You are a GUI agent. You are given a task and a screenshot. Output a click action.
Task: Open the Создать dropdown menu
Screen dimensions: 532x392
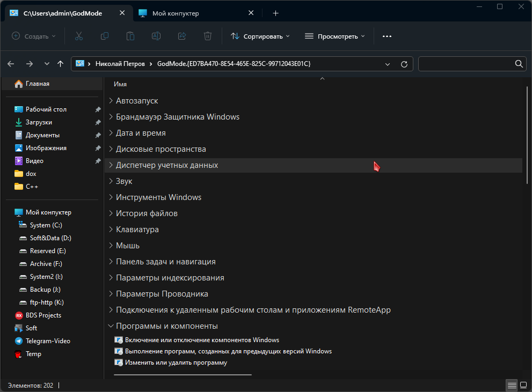click(34, 36)
